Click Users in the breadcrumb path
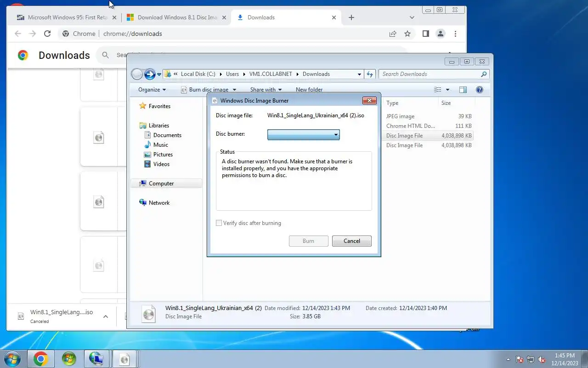 pyautogui.click(x=232, y=74)
